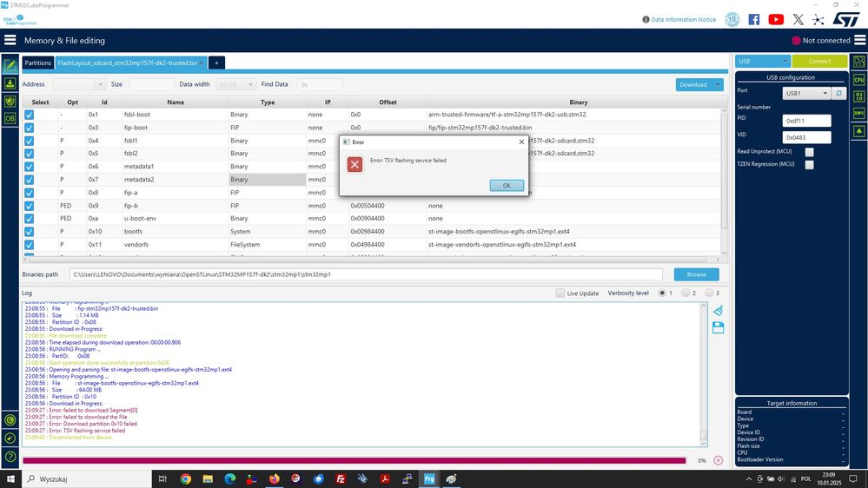
Task: Show hidden system tray icons chevron
Action: 748,479
